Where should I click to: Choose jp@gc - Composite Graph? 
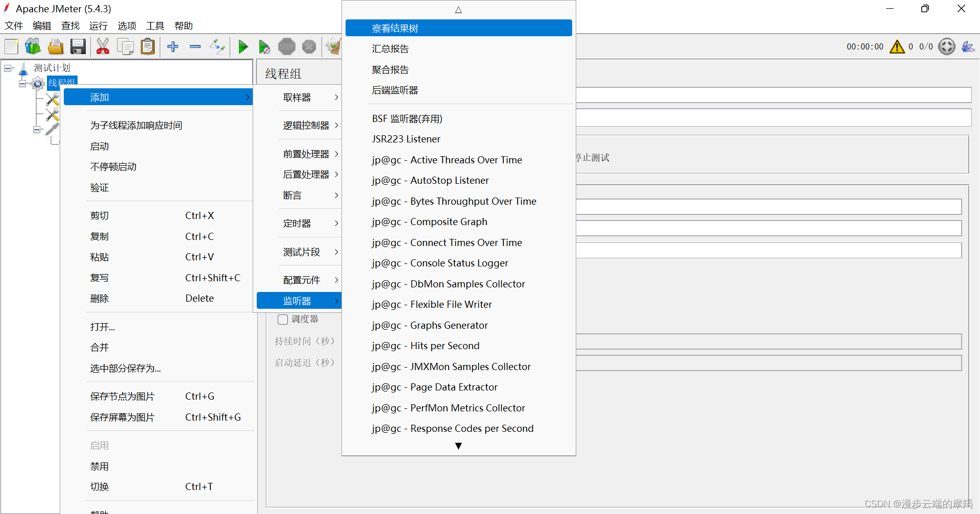pos(458,222)
